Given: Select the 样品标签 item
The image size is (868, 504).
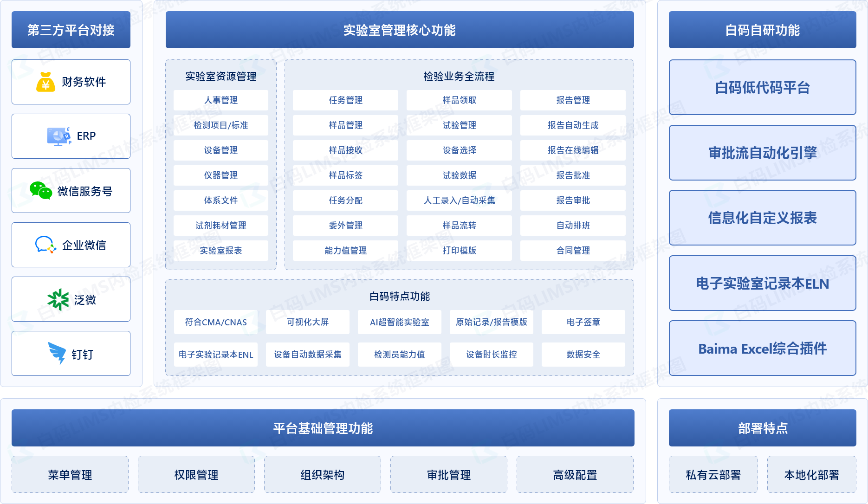Looking at the screenshot, I should tap(346, 175).
